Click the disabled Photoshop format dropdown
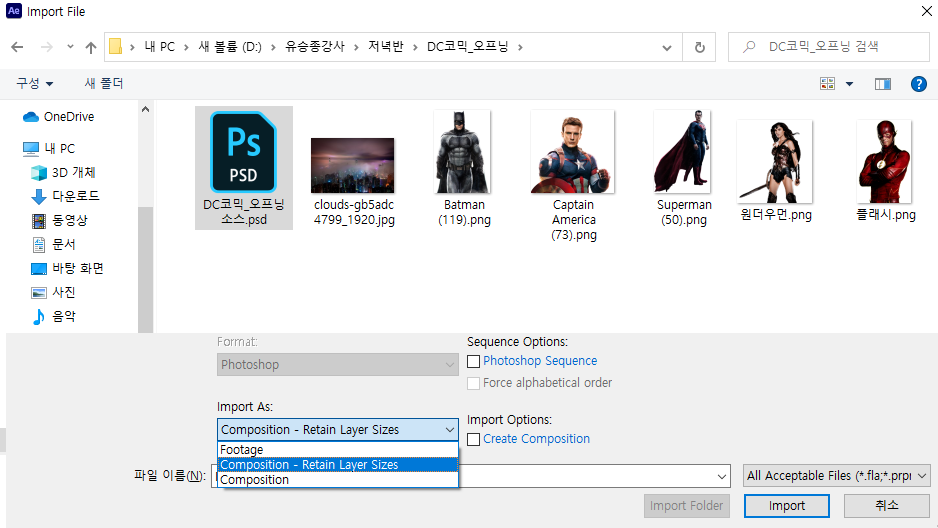 pyautogui.click(x=337, y=364)
